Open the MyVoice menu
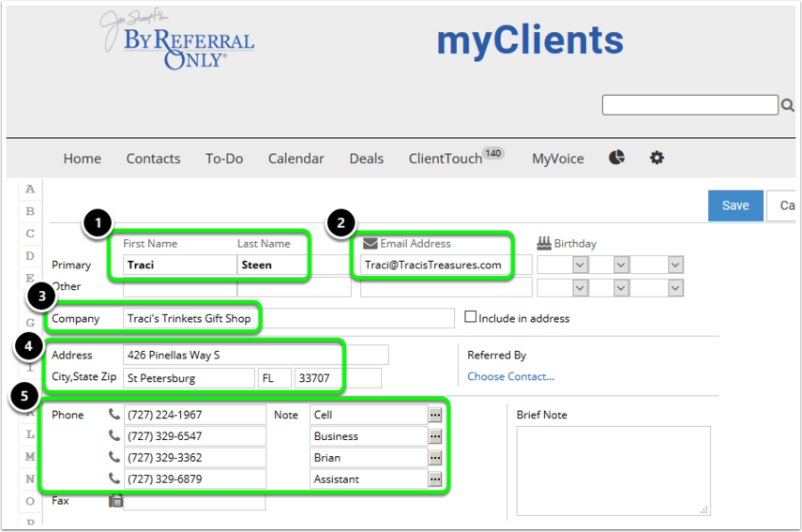 pyautogui.click(x=557, y=159)
